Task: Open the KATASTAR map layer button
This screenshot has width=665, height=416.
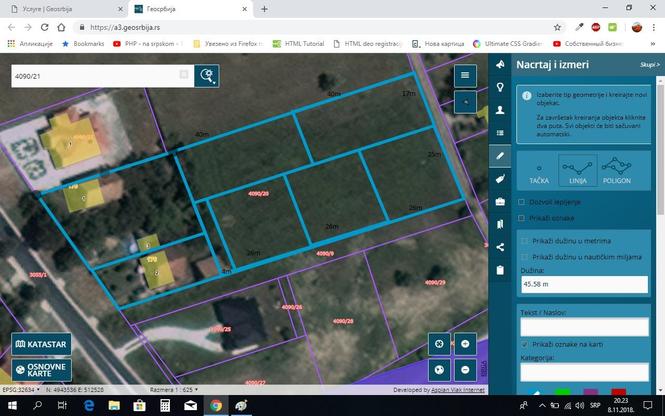Action: tap(41, 344)
